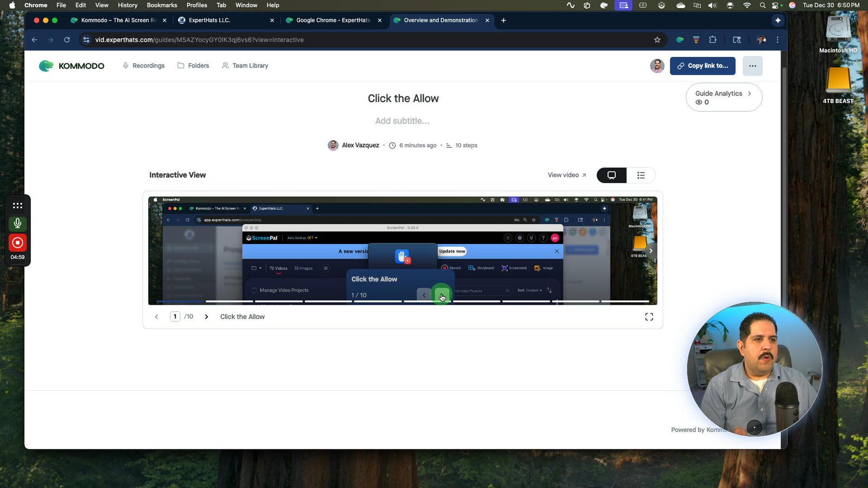Go to previous step arrow below preview
This screenshot has height=488, width=868.
point(157,317)
